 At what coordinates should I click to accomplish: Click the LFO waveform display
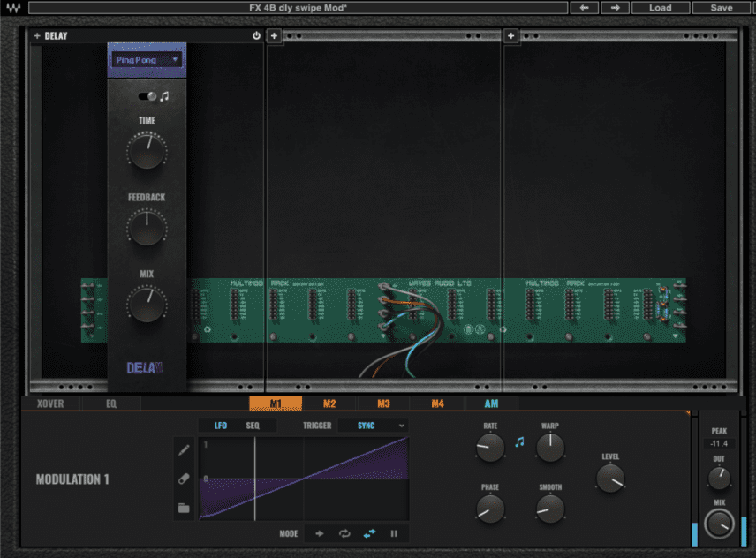[x=304, y=479]
